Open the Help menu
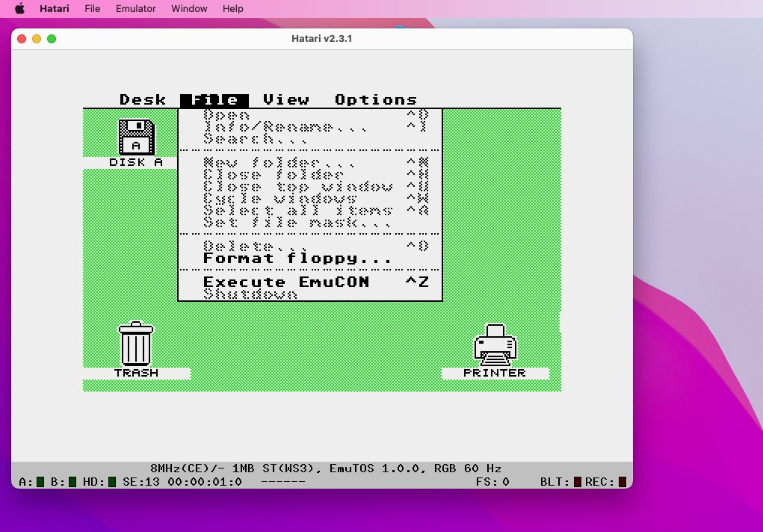The image size is (763, 532). [x=232, y=9]
